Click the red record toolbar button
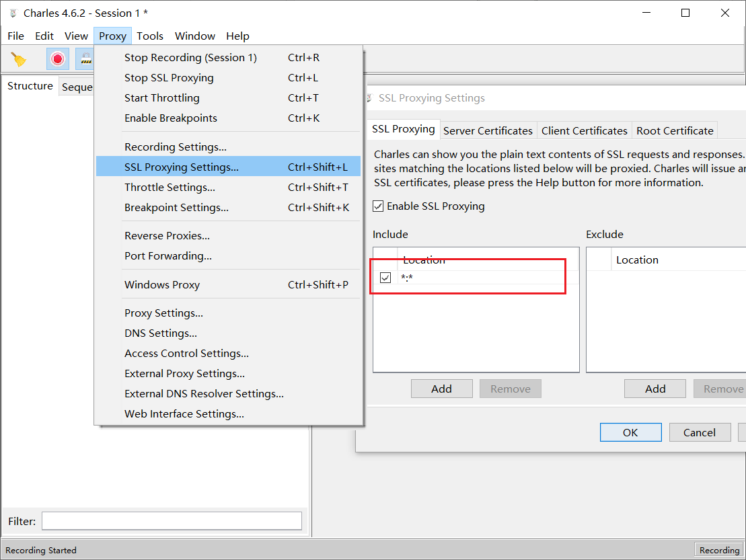 click(x=58, y=59)
